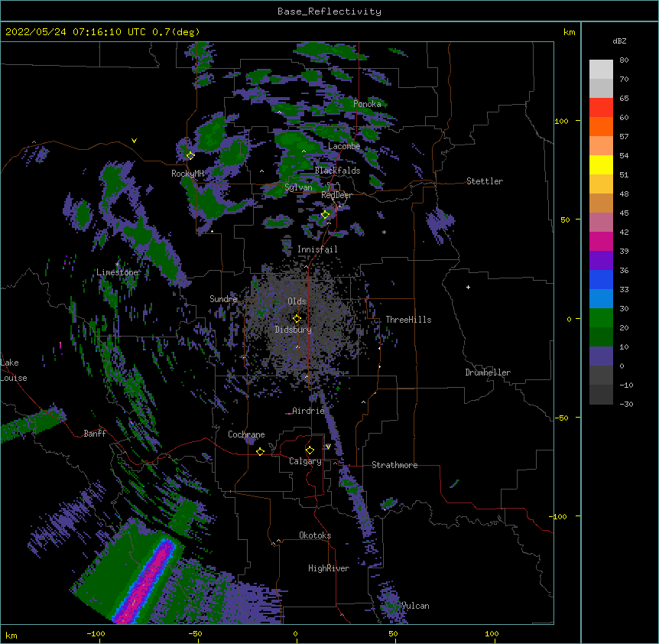
Task: Click the yellow marker below Cochrane
Action: pos(260,451)
